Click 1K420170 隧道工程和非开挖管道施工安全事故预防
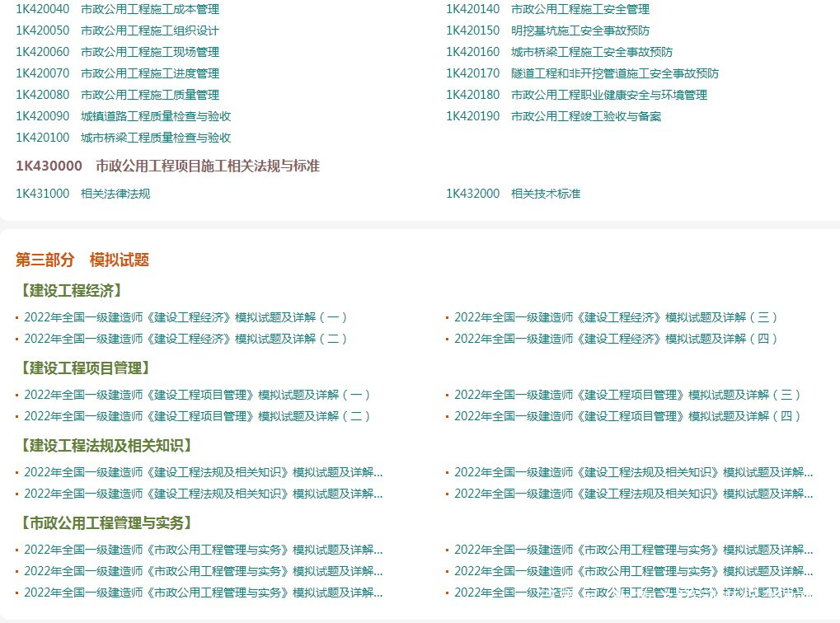Screen dimensions: 840x623 tap(582, 73)
